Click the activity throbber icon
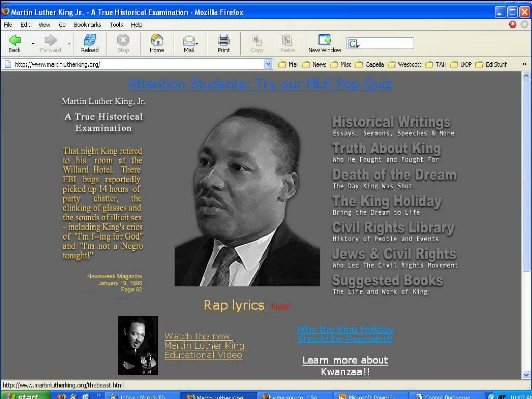Screen dimensions: 532x399 [x=525, y=24]
